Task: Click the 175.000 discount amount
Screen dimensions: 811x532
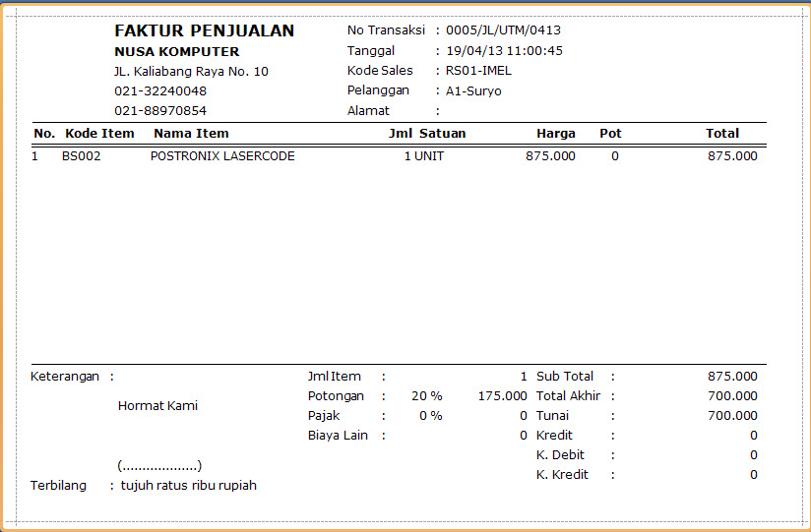Action: (502, 396)
